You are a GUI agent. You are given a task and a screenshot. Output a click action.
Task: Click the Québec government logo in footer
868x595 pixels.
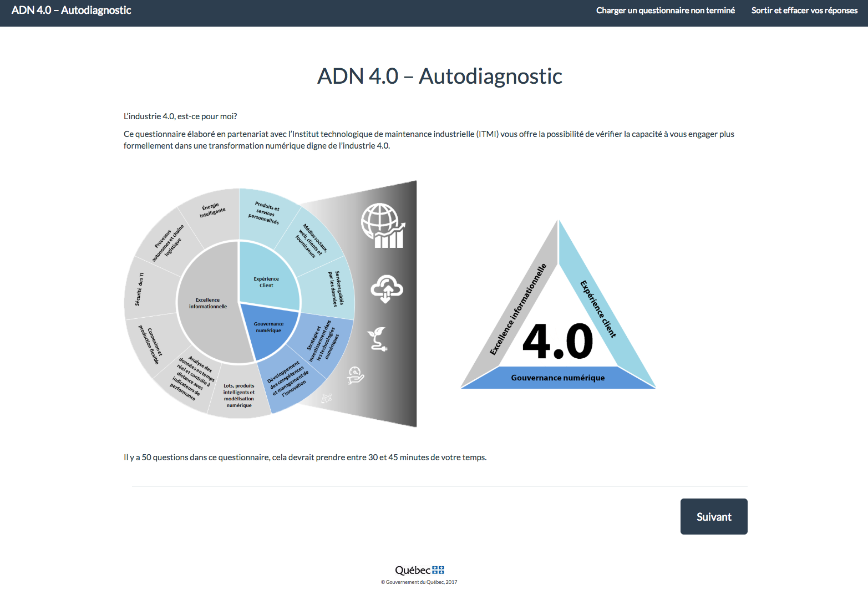419,570
